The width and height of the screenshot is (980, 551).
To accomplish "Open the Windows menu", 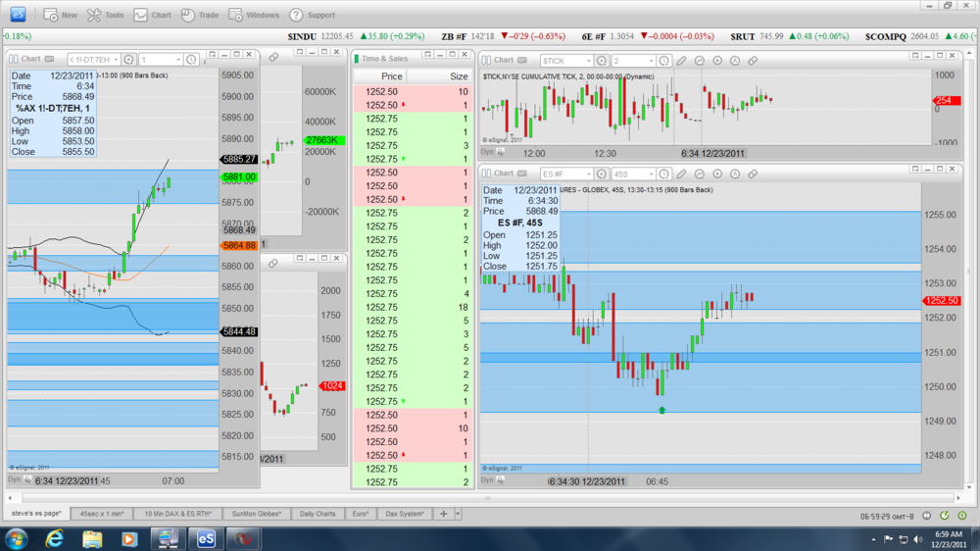I will [x=253, y=15].
